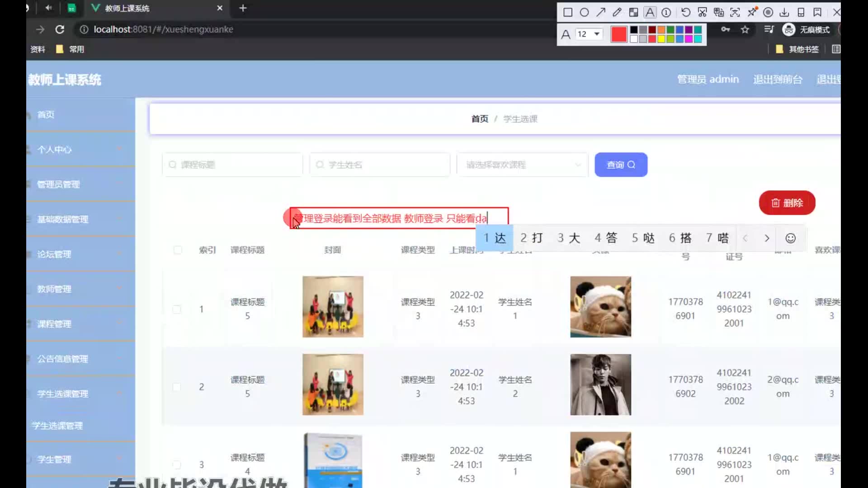Click the red 删除 button
868x488 pixels.
[x=787, y=203]
